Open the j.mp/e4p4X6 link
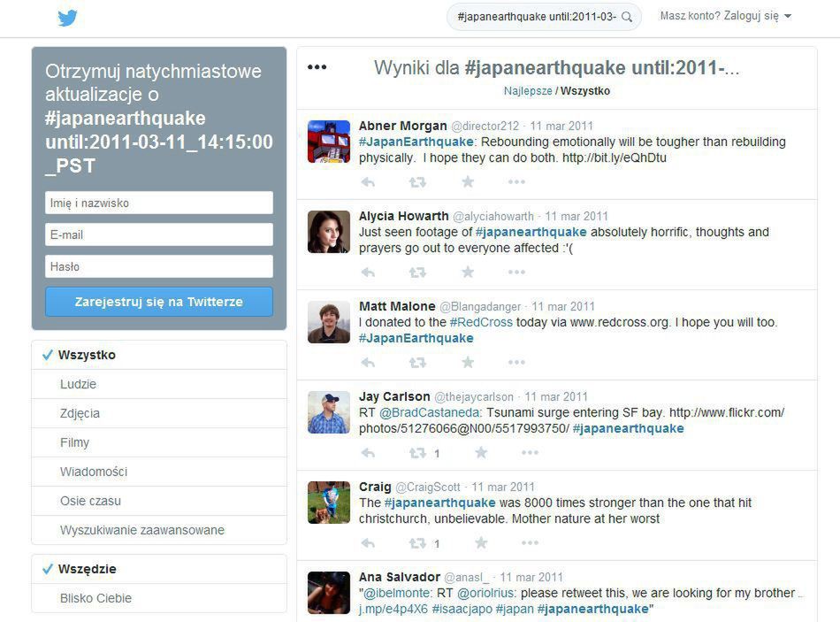This screenshot has width=840, height=622. click(393, 609)
